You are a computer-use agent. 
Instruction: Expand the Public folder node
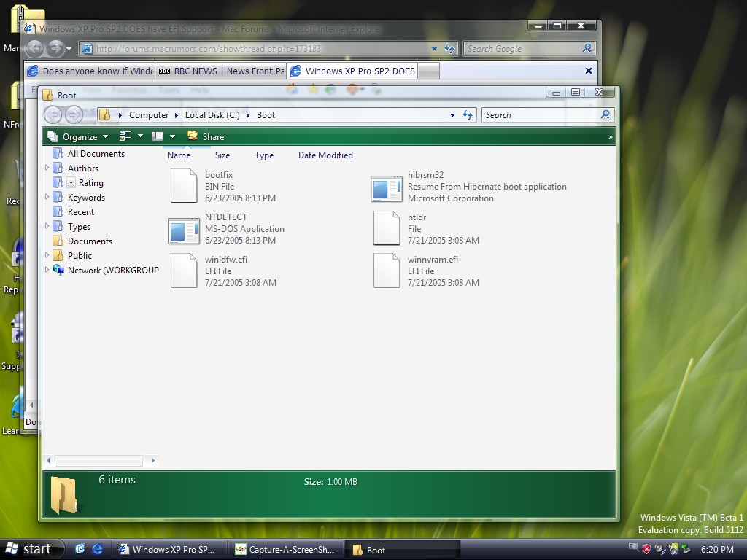[47, 255]
